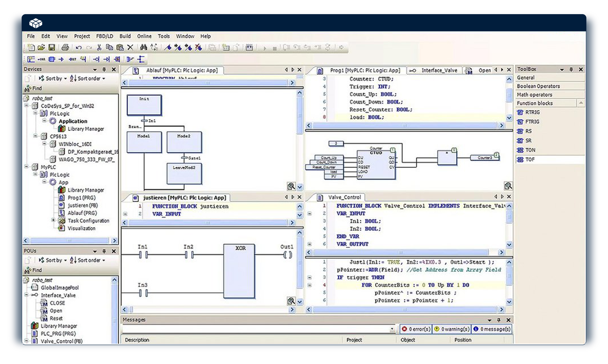This screenshot has height=364, width=608.
Task: Toggle the Messages panel auto-hide pin
Action: tap(499, 320)
